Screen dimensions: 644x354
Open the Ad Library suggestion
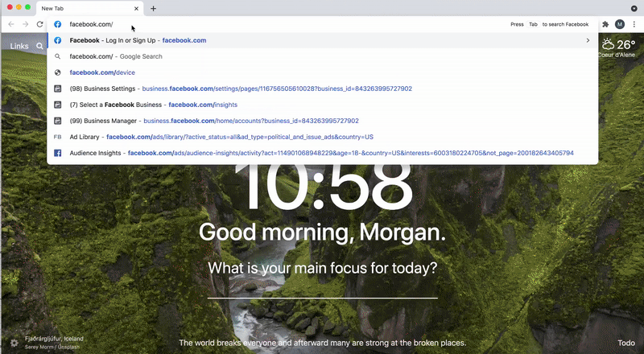[x=221, y=137]
